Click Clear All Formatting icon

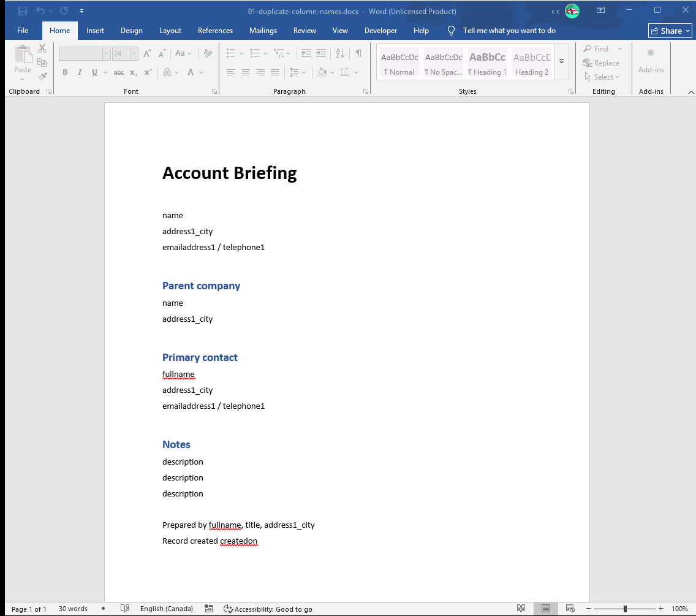click(x=208, y=54)
